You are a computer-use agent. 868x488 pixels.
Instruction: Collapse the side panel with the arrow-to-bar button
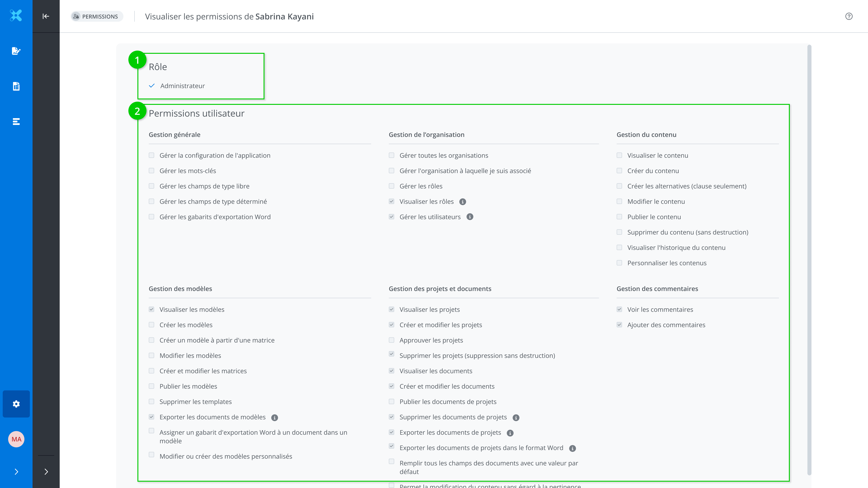46,16
